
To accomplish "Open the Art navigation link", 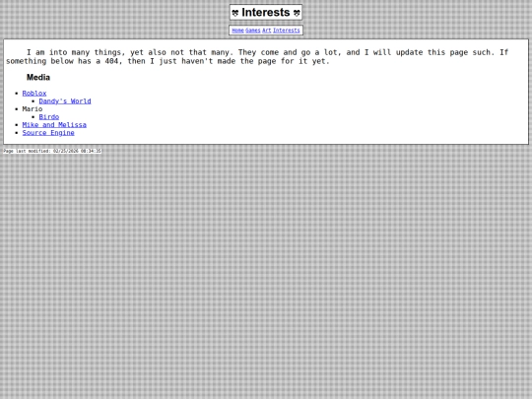I will 267,31.
